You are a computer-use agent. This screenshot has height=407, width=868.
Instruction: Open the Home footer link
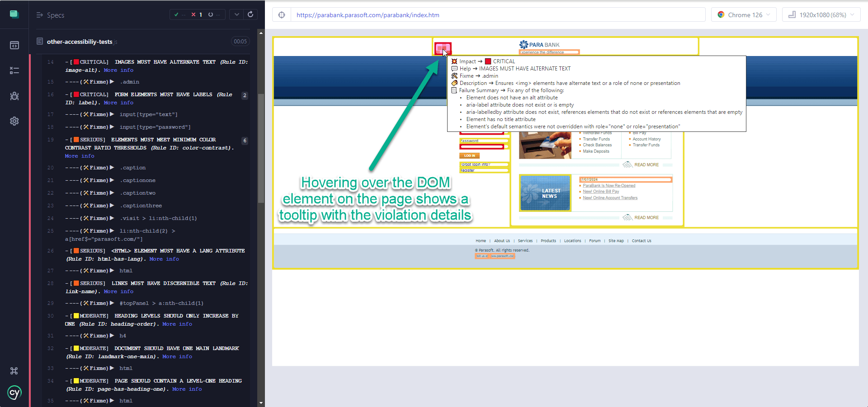[x=481, y=241]
